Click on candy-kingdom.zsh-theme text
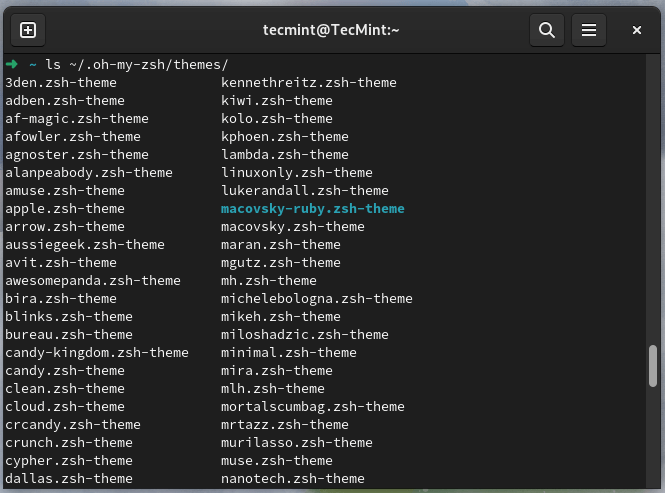 97,353
